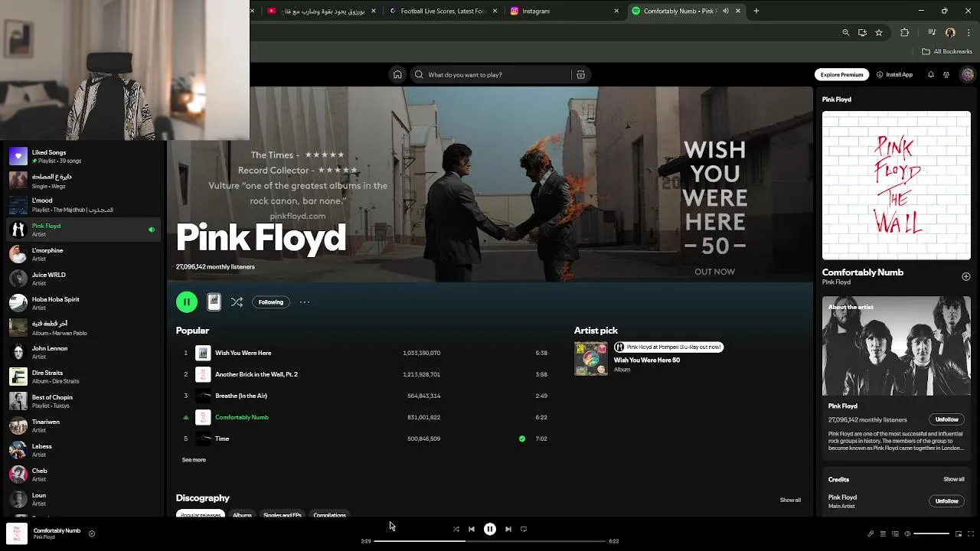Skip to previous track
Screen dimensions: 980x551
pos(472,529)
